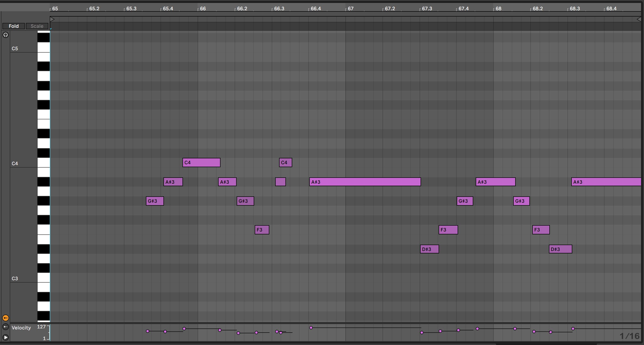Select the short C4 note after 66.3
Viewport: 644px width, 345px height.
285,163
